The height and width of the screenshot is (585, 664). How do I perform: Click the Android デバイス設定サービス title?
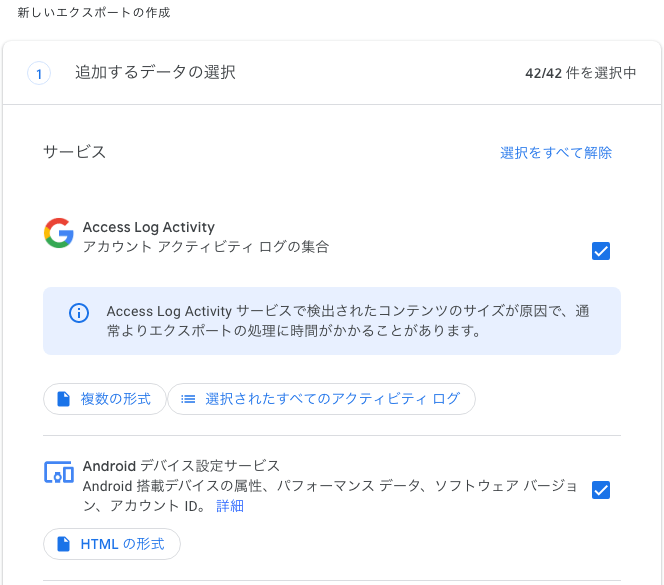(x=181, y=466)
